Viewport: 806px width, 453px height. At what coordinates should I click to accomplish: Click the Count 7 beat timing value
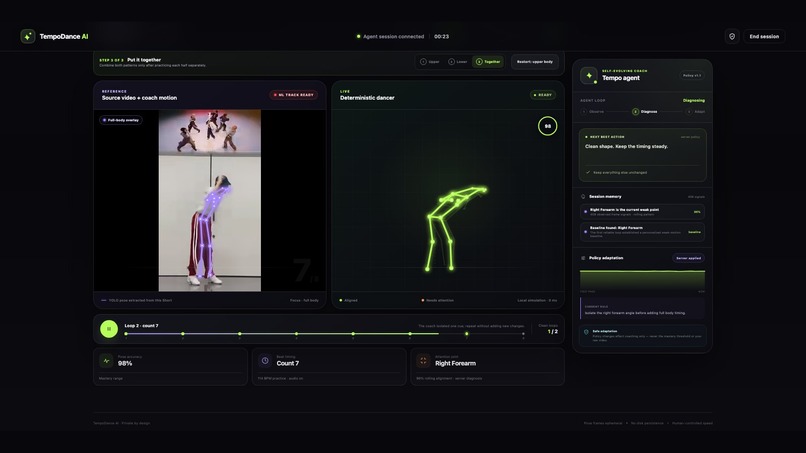tap(287, 364)
